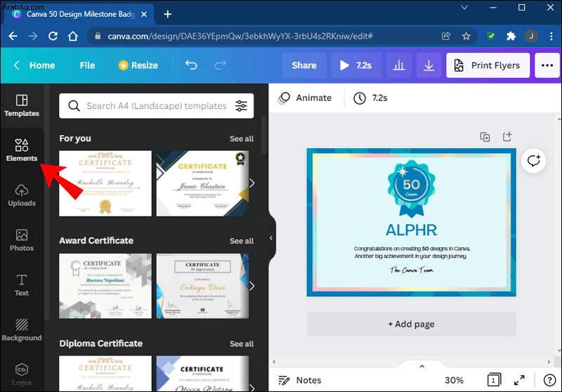Open the File menu
The width and height of the screenshot is (562, 392).
(x=87, y=65)
